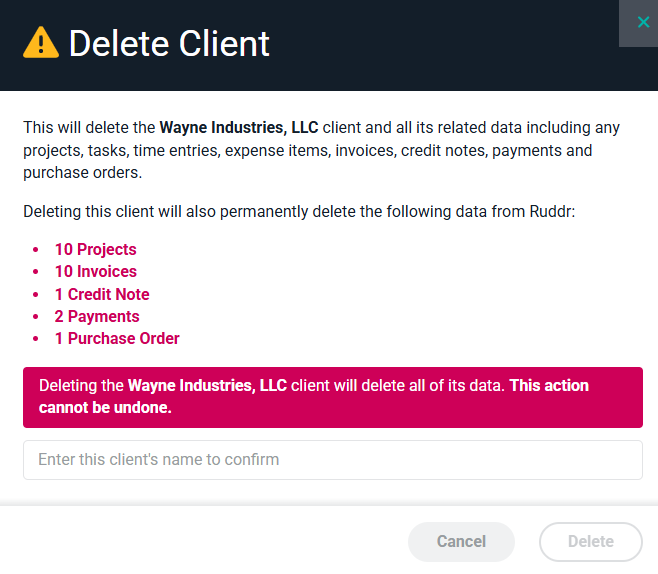Click the bullet beside 2 Payments
Viewport: 658px width, 574px height.
point(37,317)
